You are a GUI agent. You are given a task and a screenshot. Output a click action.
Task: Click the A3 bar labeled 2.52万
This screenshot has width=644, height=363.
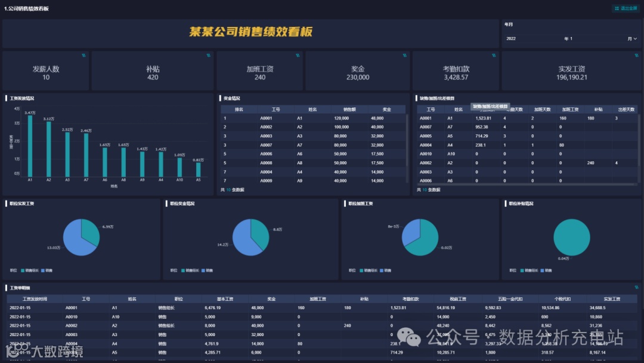[x=67, y=155]
